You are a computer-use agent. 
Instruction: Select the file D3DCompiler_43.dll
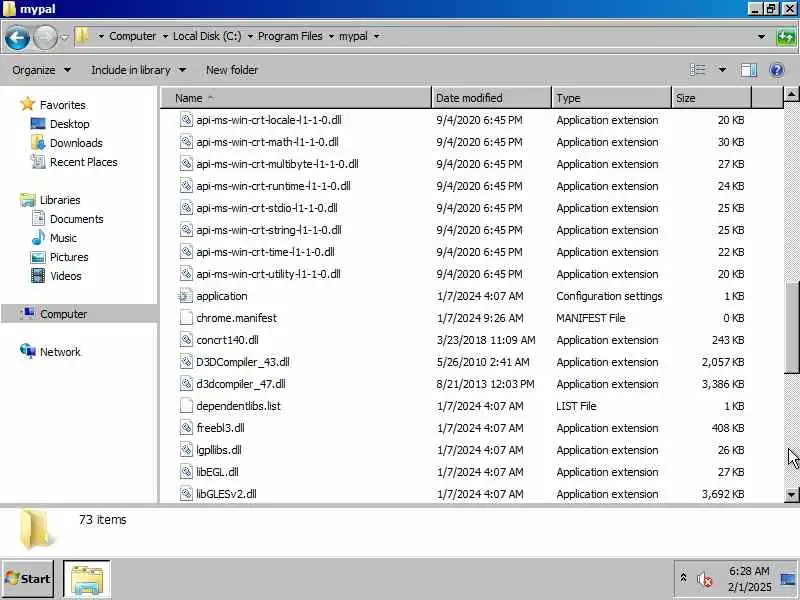pyautogui.click(x=243, y=362)
